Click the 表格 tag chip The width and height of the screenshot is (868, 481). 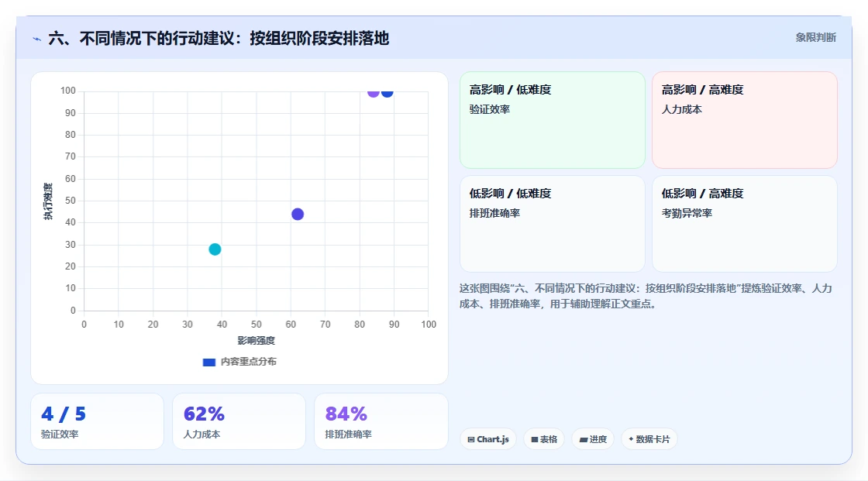[544, 439]
